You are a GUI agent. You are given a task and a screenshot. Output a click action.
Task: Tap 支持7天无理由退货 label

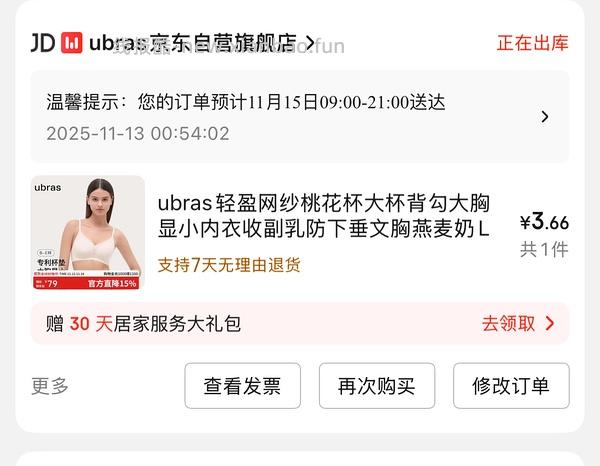(229, 265)
